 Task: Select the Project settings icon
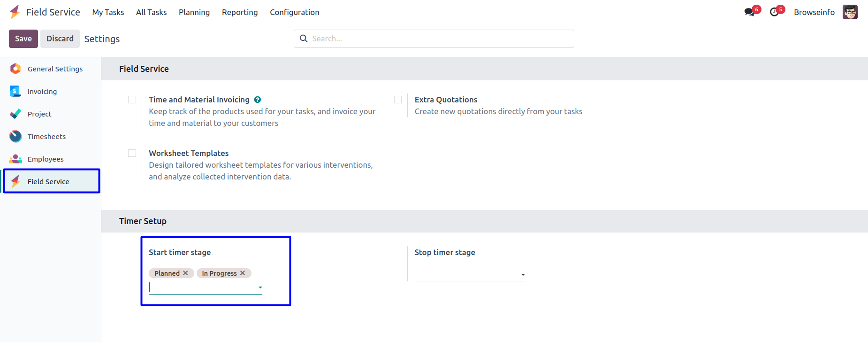point(15,114)
